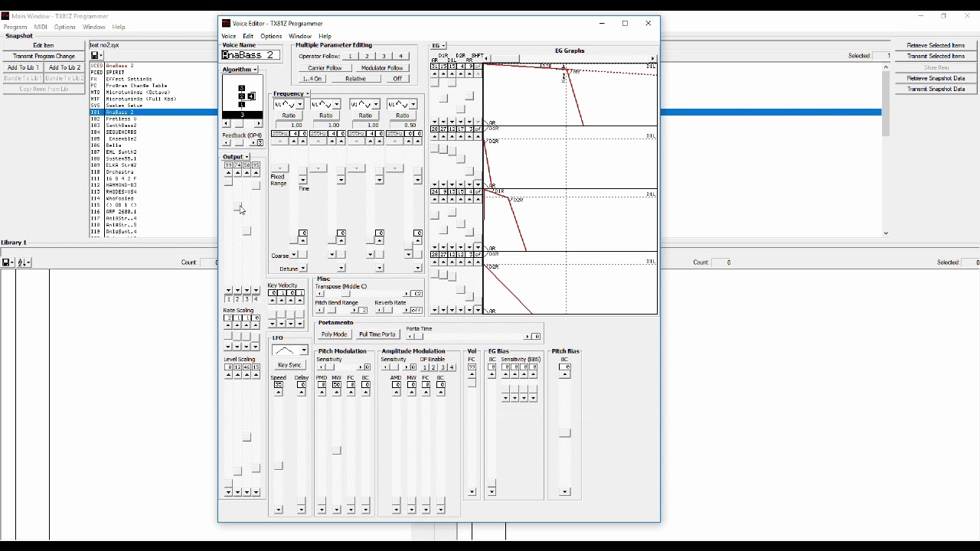Viewport: 980px width, 551px height.
Task: Toggle Operator Follow 1
Action: [350, 57]
